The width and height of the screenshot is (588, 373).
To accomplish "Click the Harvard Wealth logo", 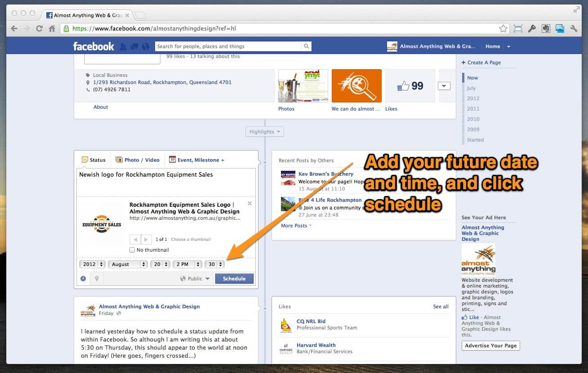I will (286, 348).
